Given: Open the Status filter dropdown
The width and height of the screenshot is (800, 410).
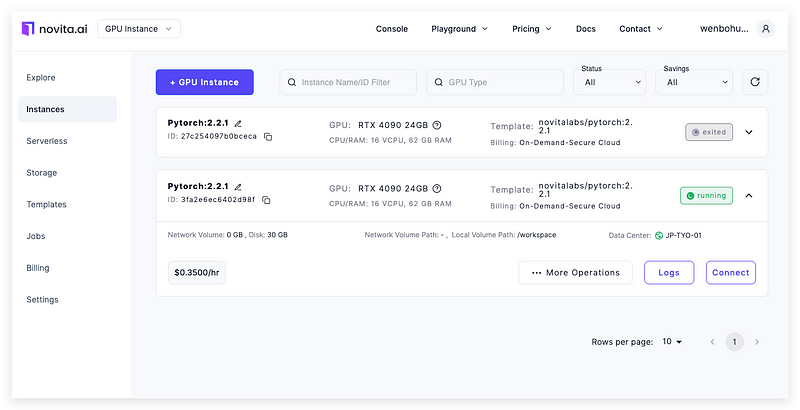Looking at the screenshot, I should click(610, 82).
